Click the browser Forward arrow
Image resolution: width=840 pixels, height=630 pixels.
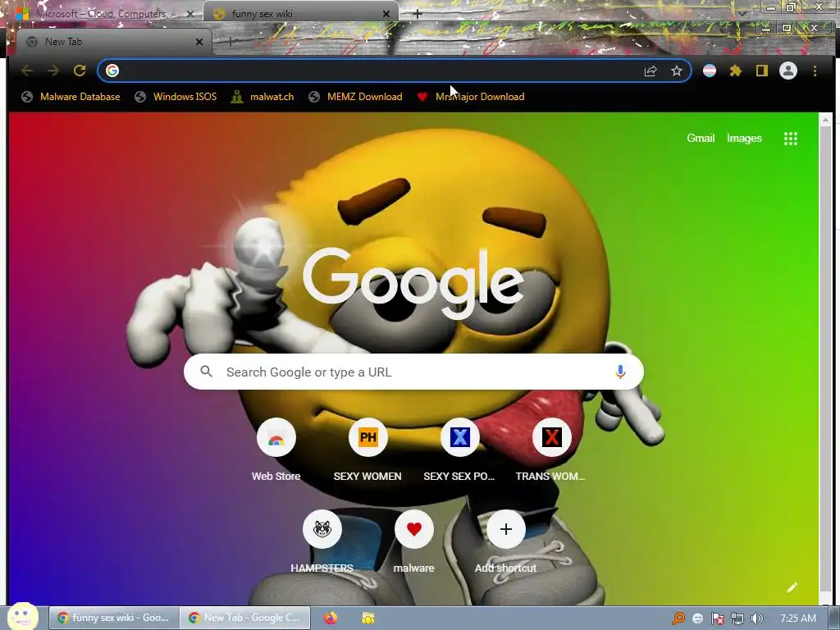pos(53,71)
